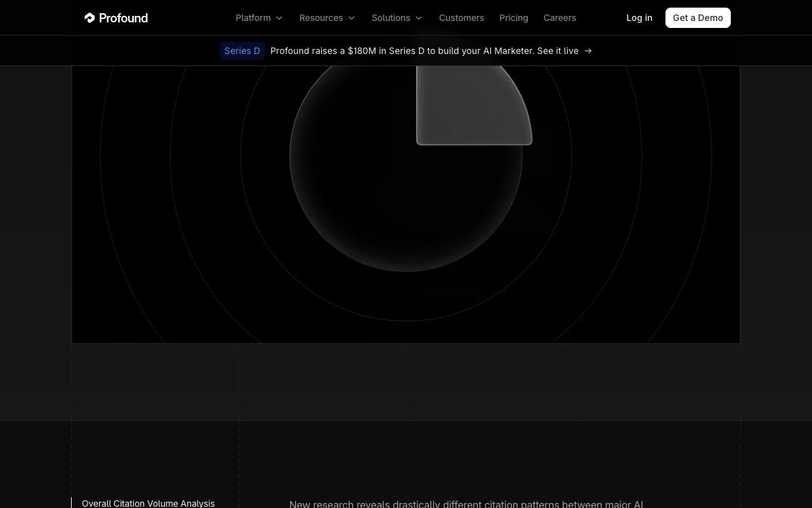
Task: Click the Log in link
Action: (x=639, y=18)
